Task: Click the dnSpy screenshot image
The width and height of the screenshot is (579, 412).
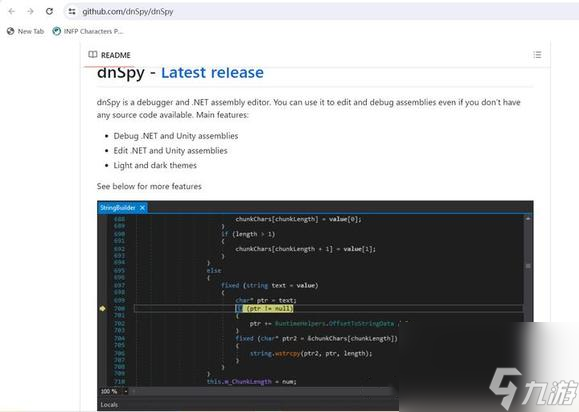Action: coord(315,306)
